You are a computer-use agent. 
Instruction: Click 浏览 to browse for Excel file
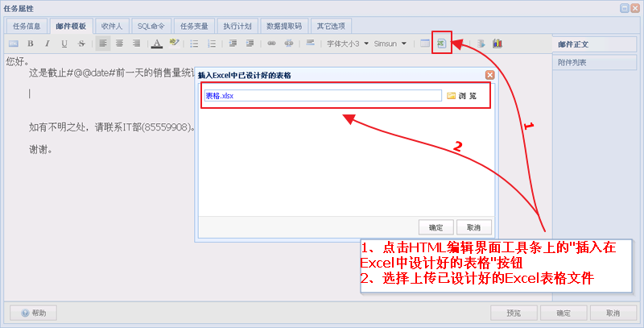[462, 96]
